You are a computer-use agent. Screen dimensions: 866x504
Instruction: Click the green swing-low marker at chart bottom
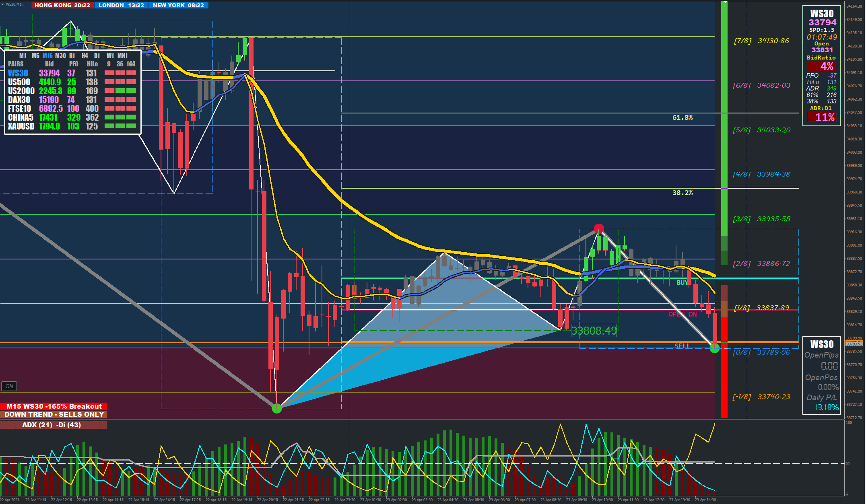tap(277, 408)
